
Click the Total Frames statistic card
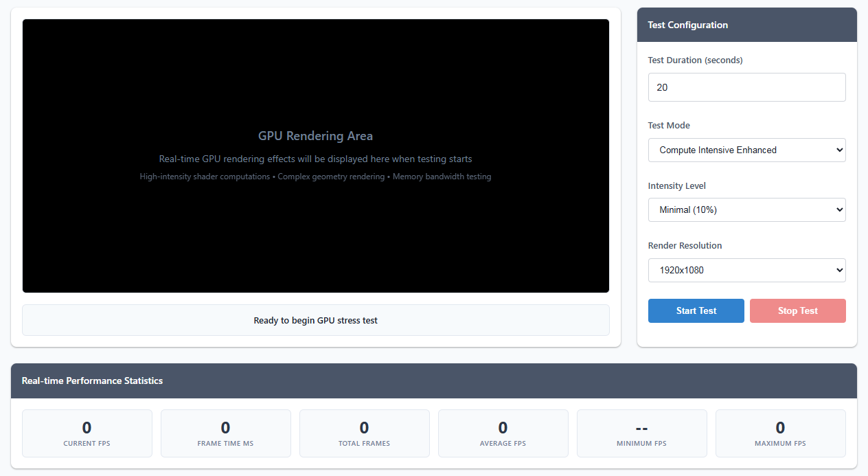coord(364,433)
